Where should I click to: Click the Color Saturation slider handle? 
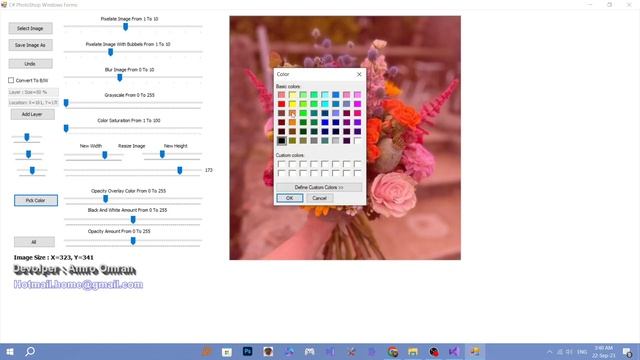pos(66,128)
